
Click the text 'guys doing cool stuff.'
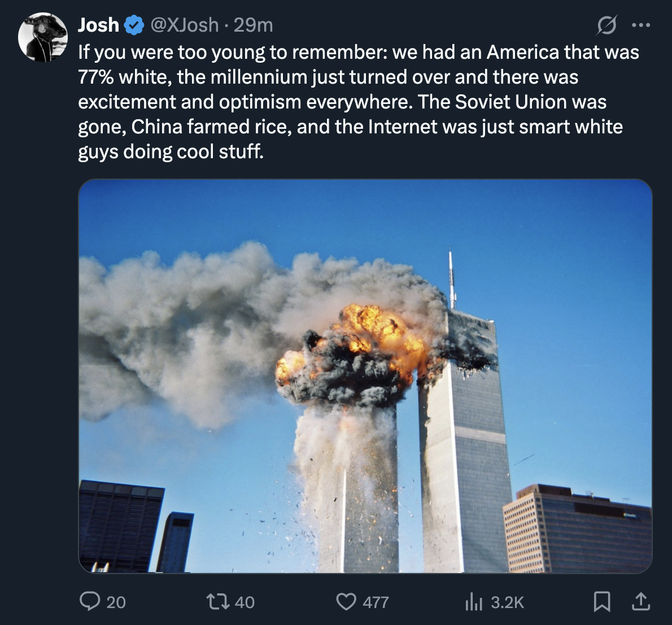pyautogui.click(x=171, y=151)
